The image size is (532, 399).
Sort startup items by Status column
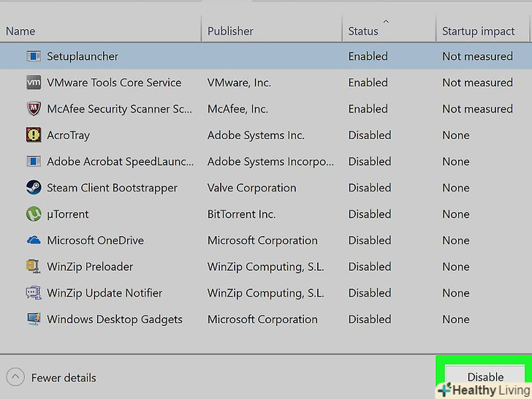363,31
